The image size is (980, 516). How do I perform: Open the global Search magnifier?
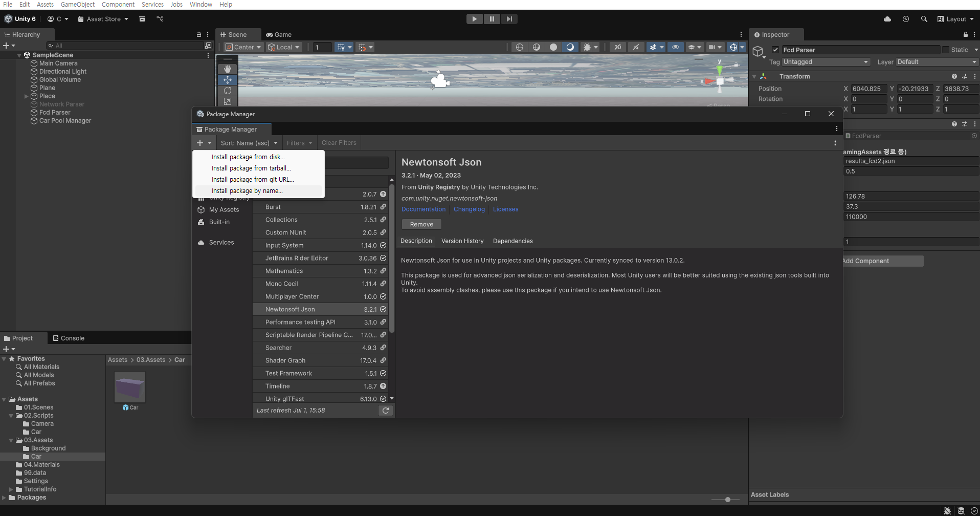click(x=924, y=19)
